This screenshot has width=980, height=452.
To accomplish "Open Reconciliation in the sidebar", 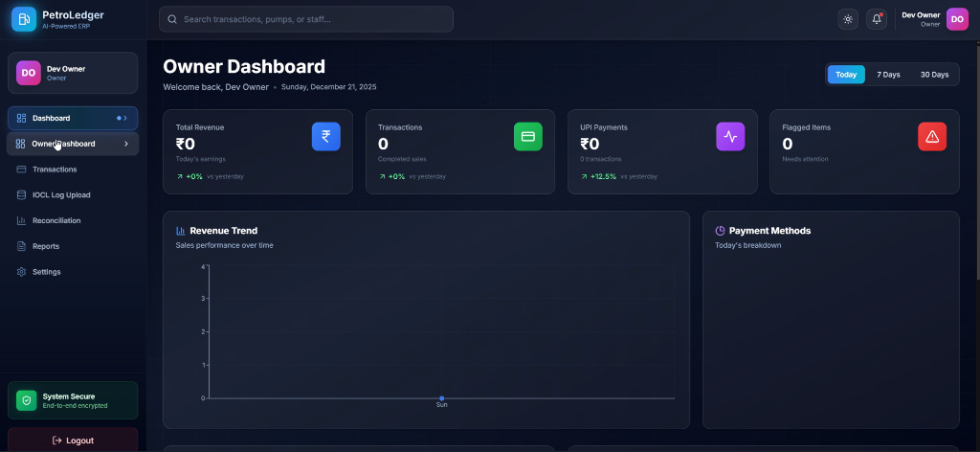I will (x=56, y=220).
